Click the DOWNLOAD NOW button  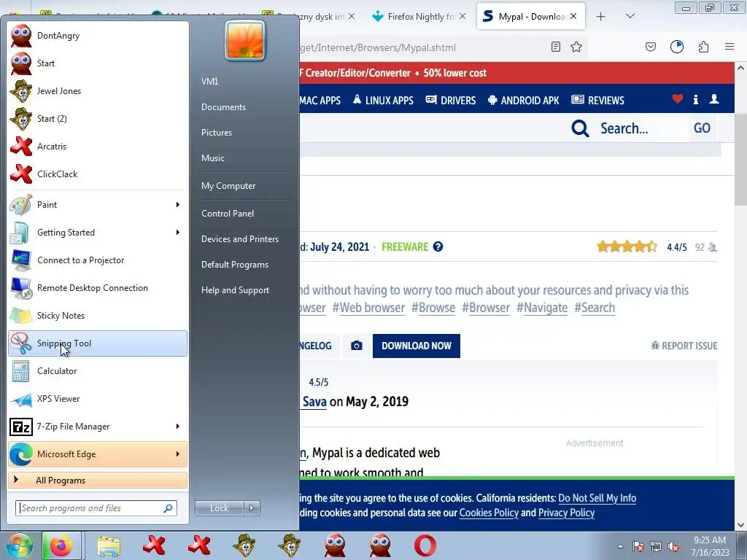point(417,346)
